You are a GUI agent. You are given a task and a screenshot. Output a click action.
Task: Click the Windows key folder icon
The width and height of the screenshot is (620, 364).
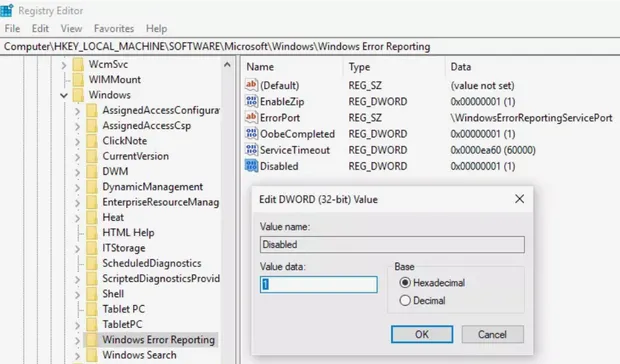point(78,95)
